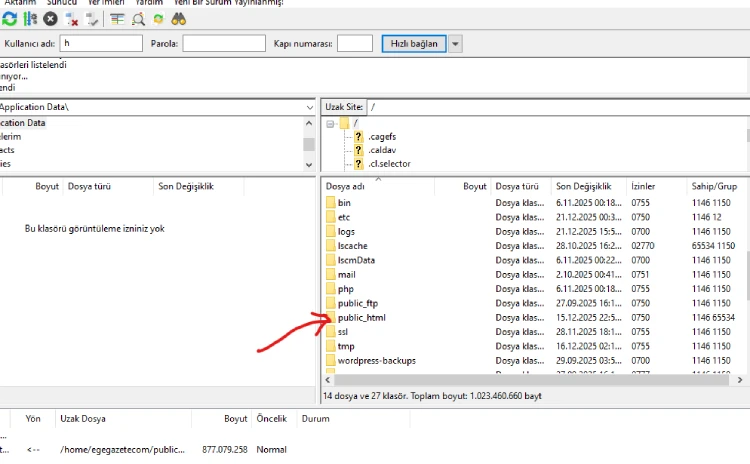750x464 pixels.
Task: Click the remote file list horizontal scrollbar thumb
Action: [531, 380]
